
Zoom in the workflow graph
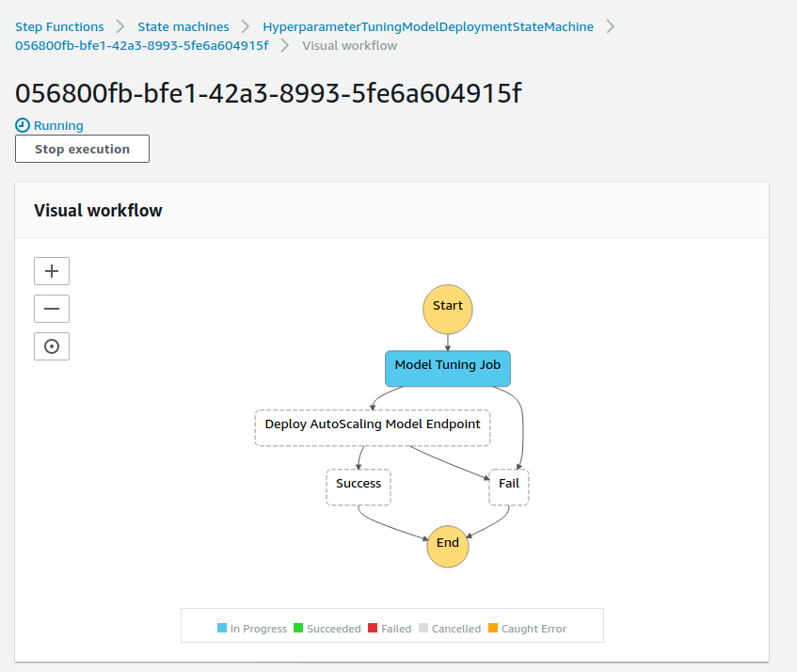point(52,271)
